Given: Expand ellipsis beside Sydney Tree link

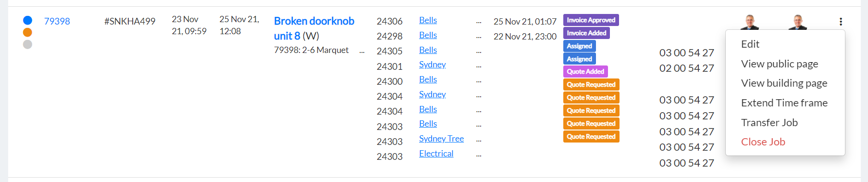Looking at the screenshot, I should 479,141.
